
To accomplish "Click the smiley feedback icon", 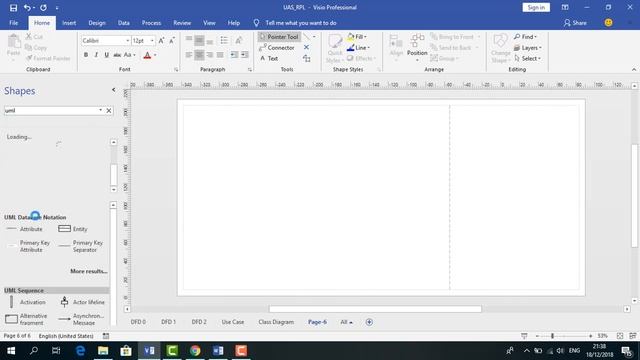I will pyautogui.click(x=608, y=23).
